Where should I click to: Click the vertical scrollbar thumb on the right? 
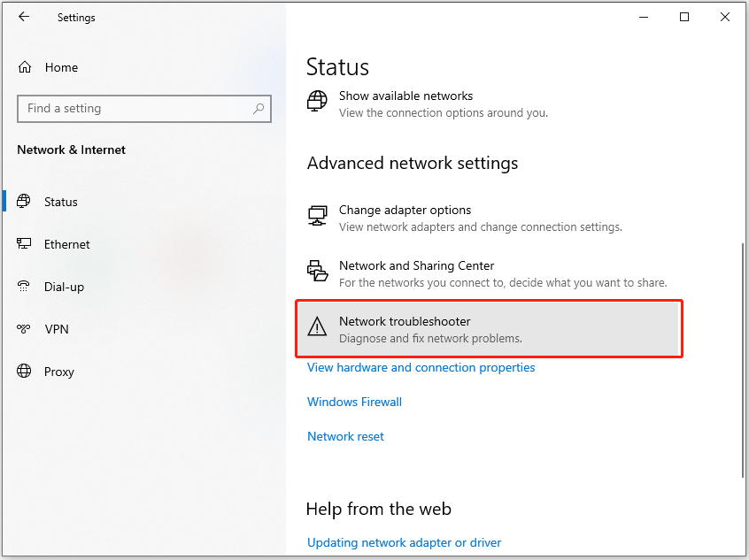(743, 360)
